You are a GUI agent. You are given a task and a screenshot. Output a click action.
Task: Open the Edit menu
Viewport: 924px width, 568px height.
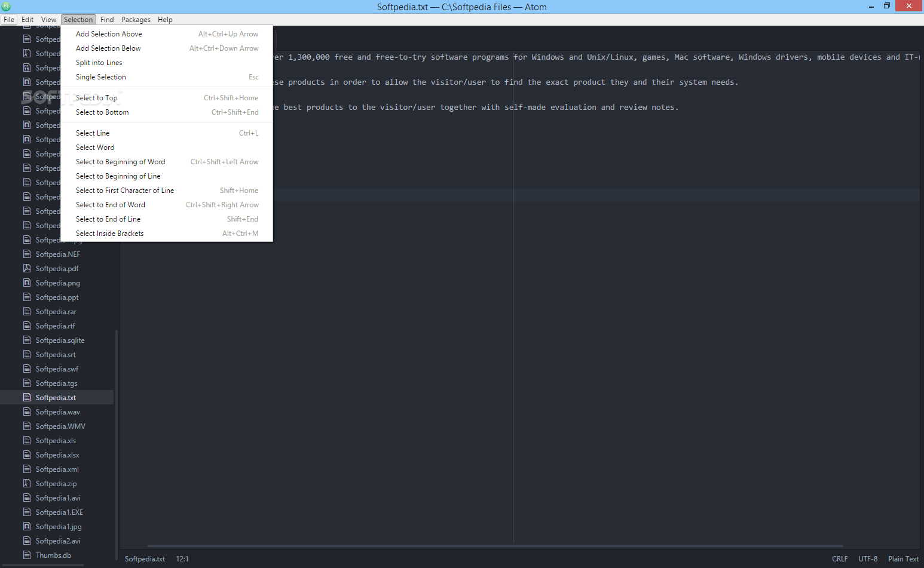pyautogui.click(x=27, y=20)
